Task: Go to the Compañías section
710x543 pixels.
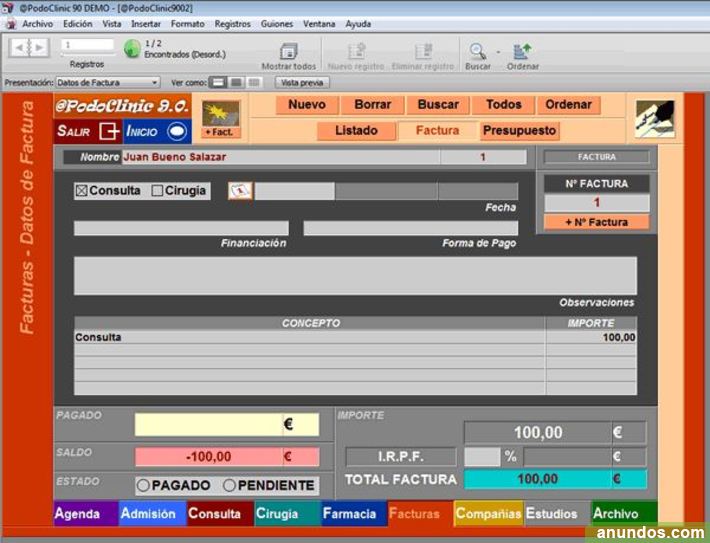Action: (489, 514)
